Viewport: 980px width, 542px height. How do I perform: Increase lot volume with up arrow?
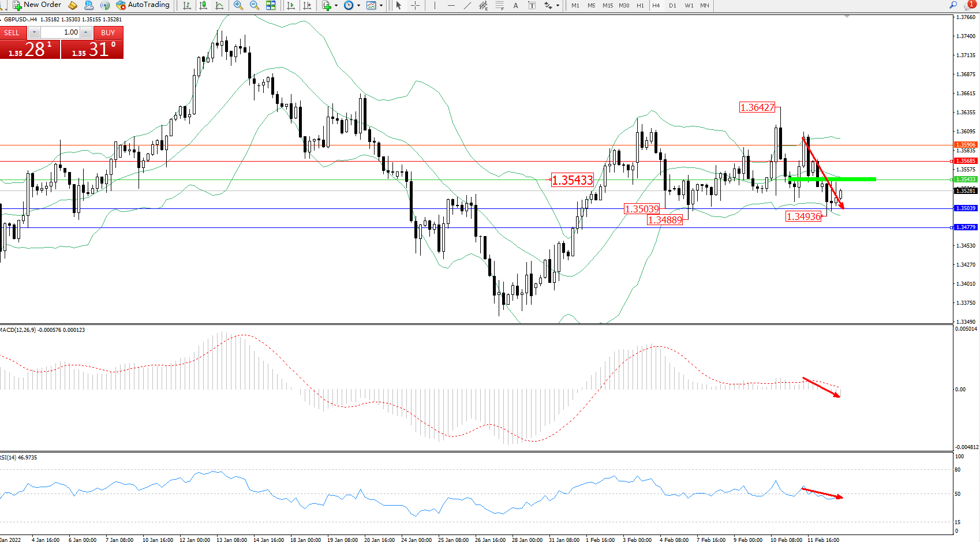tap(85, 32)
